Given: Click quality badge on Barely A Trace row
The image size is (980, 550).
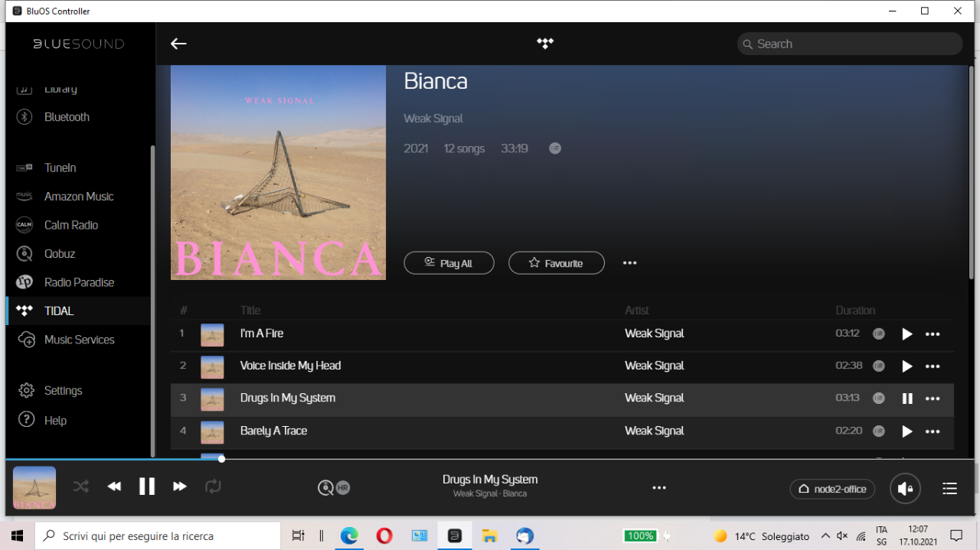Looking at the screenshot, I should [879, 431].
